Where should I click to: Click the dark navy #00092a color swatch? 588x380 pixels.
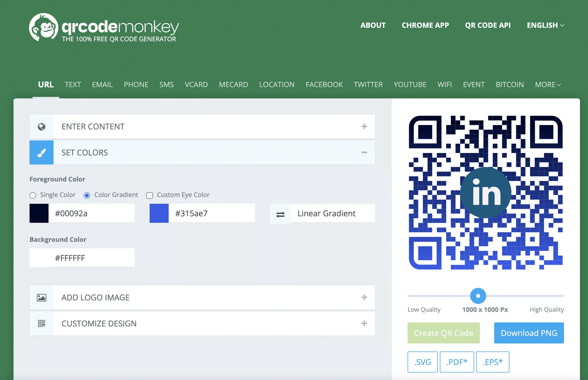39,213
